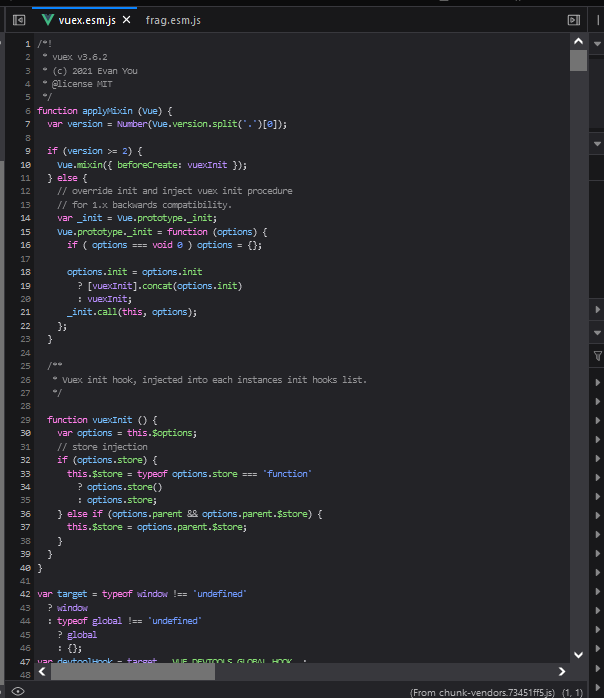
Task: Toggle the sources pane collapse icon
Action: (19, 20)
